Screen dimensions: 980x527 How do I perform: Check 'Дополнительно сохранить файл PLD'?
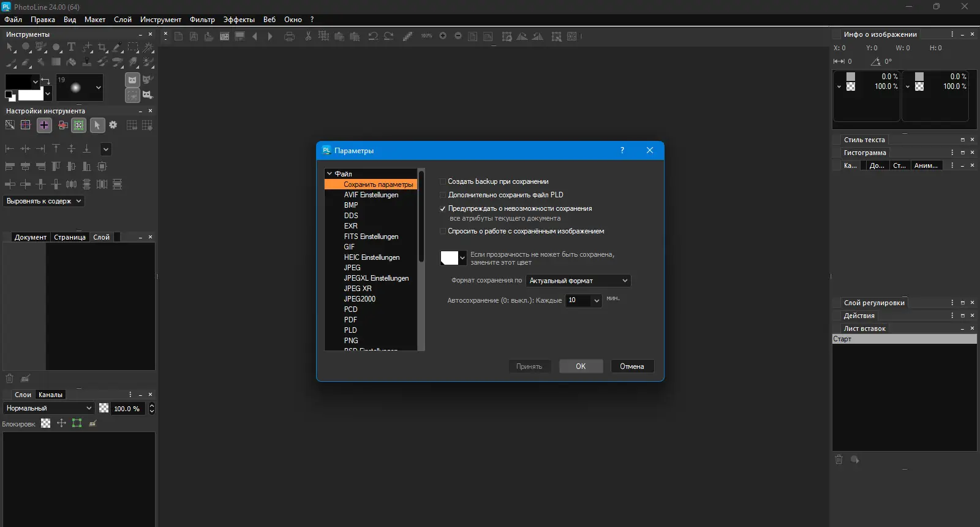(443, 195)
